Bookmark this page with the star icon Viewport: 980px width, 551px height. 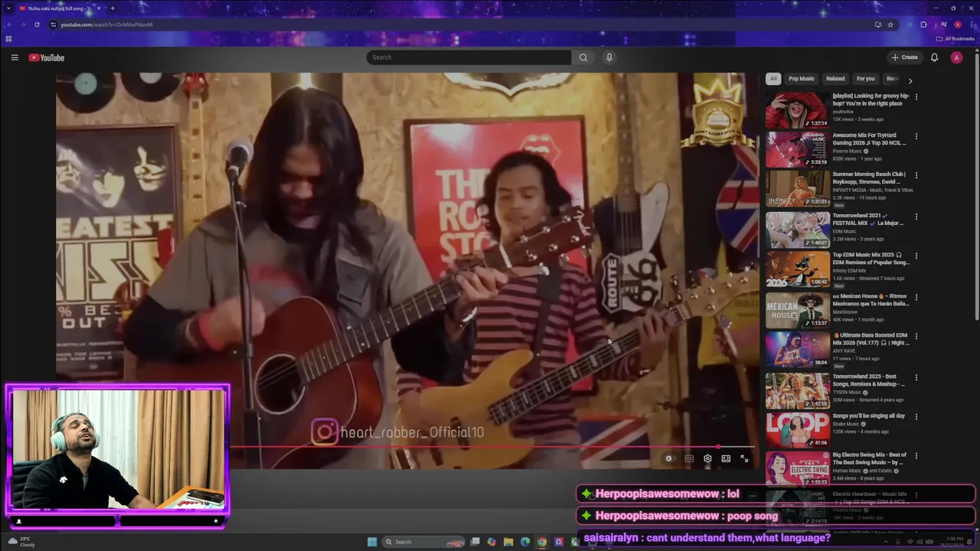tap(890, 24)
